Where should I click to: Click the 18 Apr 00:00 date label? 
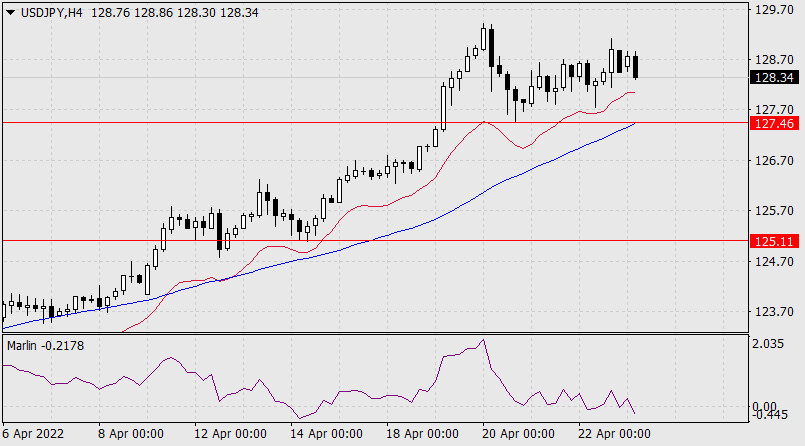[x=422, y=434]
